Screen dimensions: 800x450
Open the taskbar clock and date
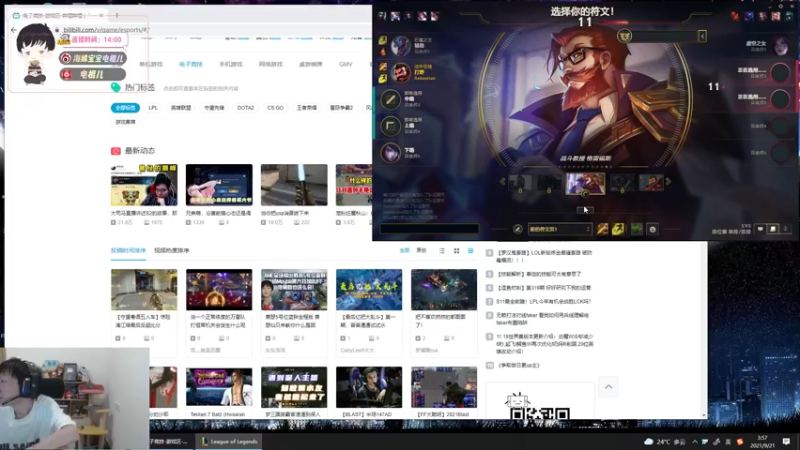pyautogui.click(x=763, y=442)
